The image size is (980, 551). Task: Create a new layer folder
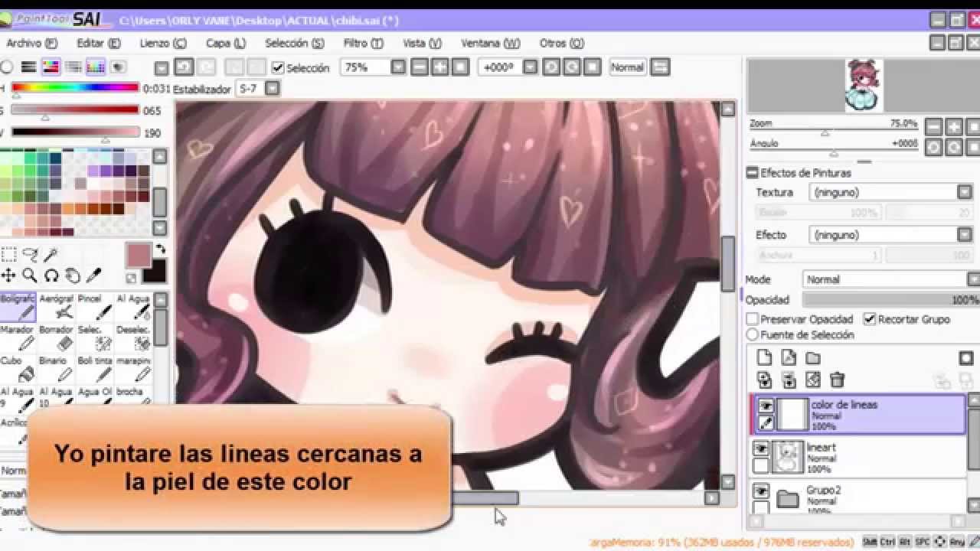[x=813, y=357]
